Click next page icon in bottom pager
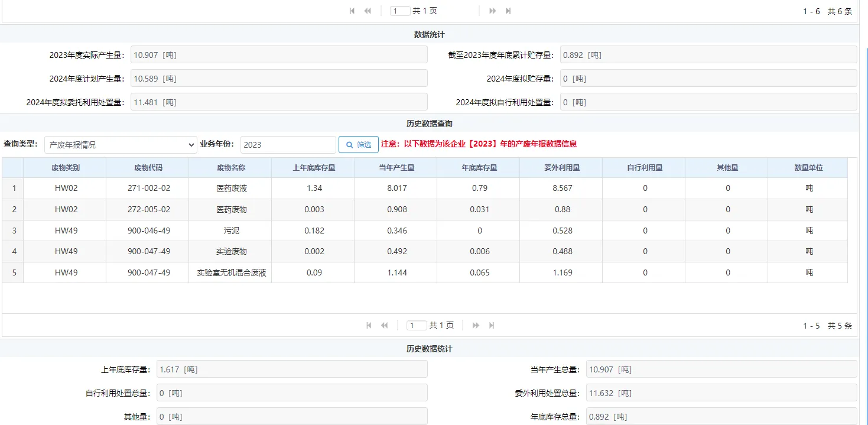 [x=476, y=325]
